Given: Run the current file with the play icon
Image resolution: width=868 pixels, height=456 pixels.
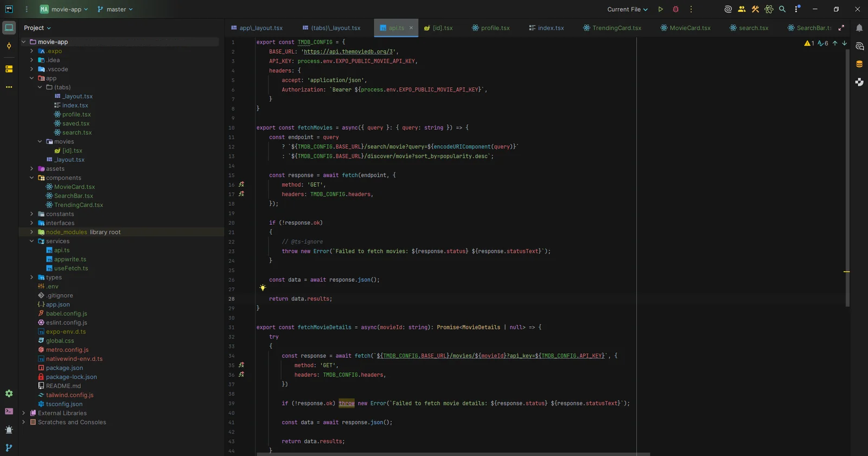Looking at the screenshot, I should pos(660,9).
